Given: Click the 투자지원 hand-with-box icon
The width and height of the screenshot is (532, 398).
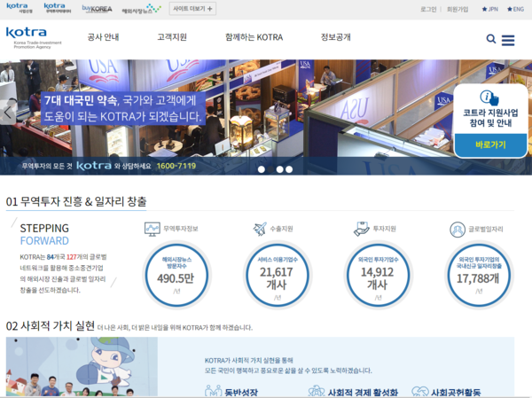Looking at the screenshot, I should tap(362, 229).
